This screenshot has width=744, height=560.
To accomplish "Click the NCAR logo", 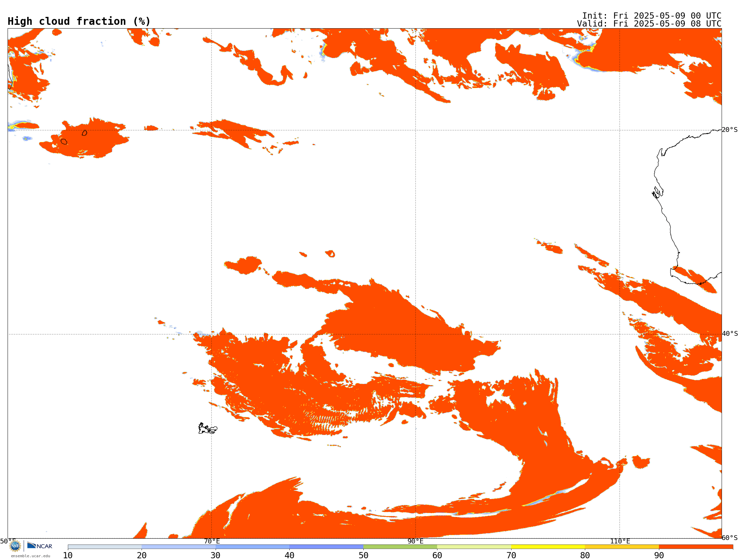I will (40, 546).
